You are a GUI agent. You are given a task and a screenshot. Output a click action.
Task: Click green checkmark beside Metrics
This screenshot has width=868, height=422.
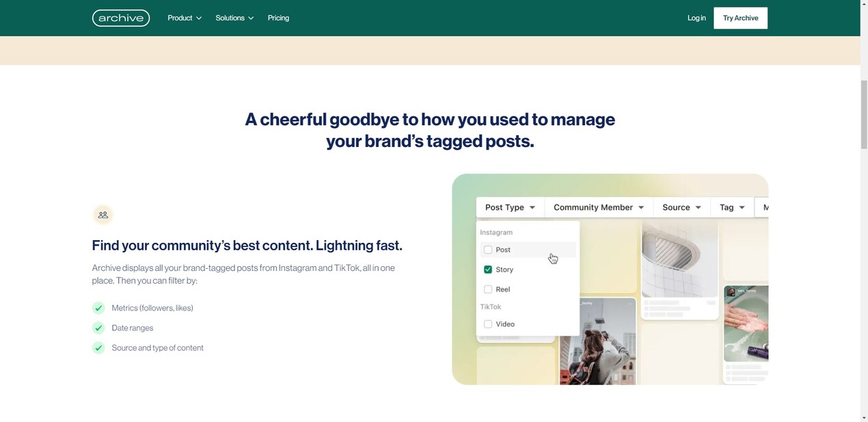(x=98, y=308)
